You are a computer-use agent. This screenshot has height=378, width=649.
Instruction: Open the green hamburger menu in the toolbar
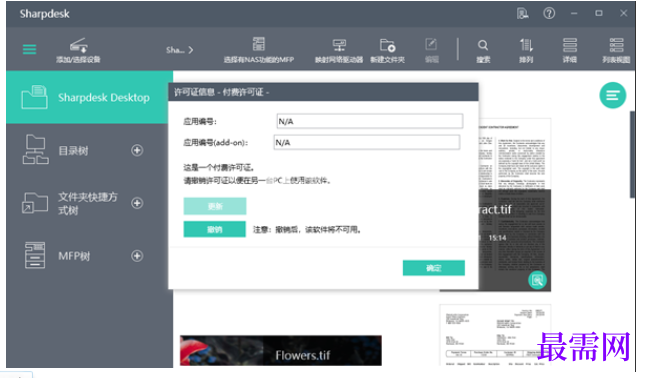pyautogui.click(x=29, y=50)
